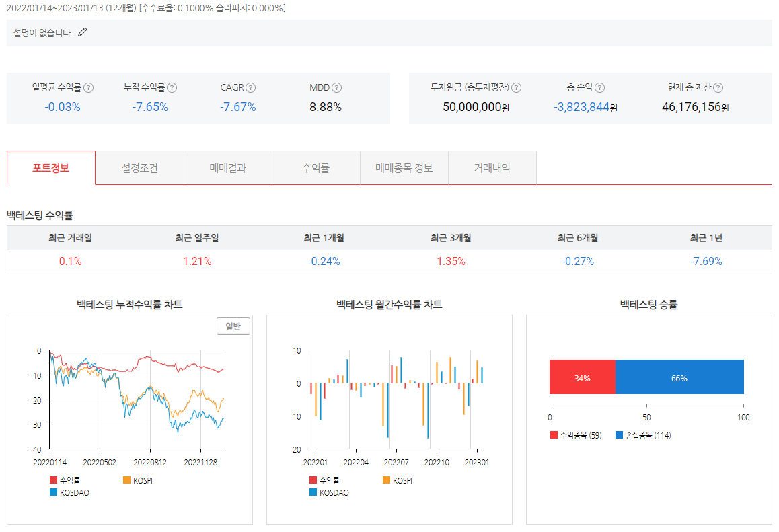Image resolution: width=779 pixels, height=532 pixels.
Task: Click the 수익종목 (59) legend entry
Action: click(576, 435)
